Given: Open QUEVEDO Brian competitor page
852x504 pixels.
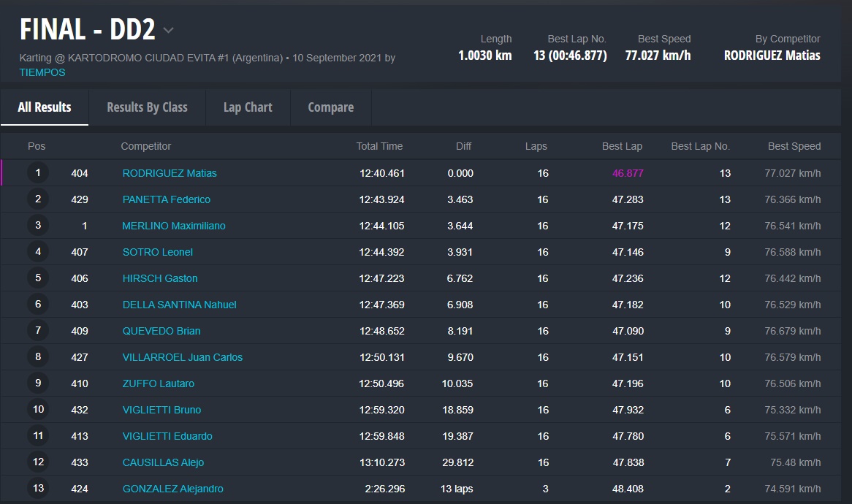Looking at the screenshot, I should point(161,331).
